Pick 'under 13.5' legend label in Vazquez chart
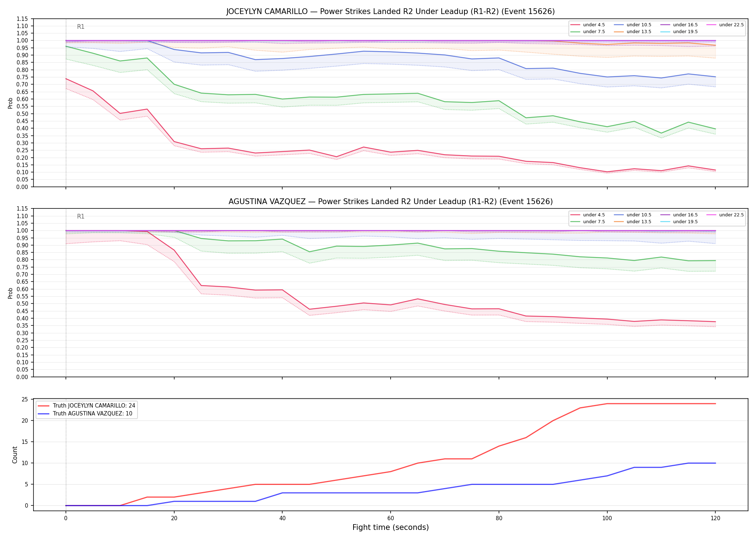 click(639, 222)
